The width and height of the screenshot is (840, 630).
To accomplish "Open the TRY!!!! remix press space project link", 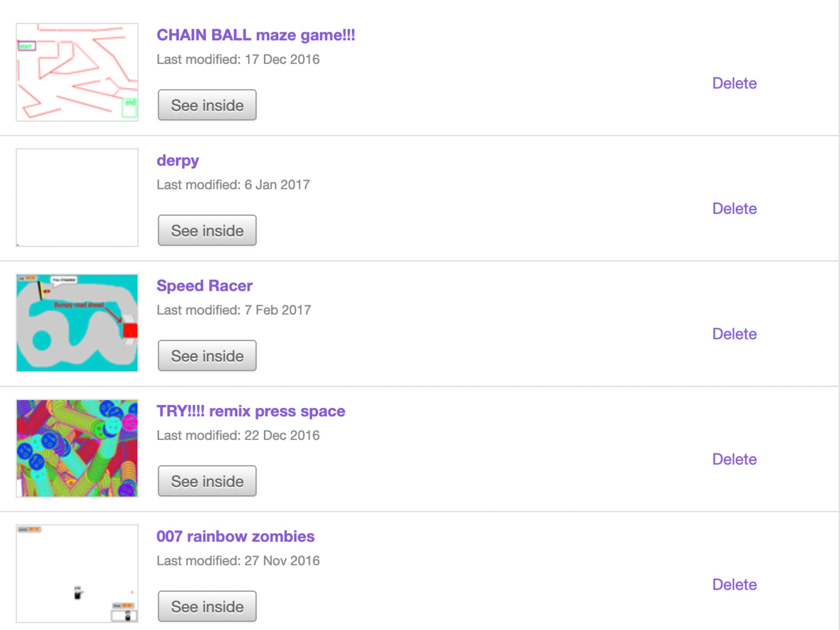I will pos(251,411).
